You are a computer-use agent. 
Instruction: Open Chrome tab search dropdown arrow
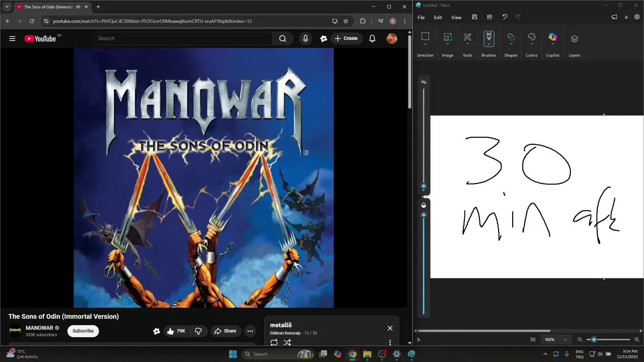pos(7,7)
